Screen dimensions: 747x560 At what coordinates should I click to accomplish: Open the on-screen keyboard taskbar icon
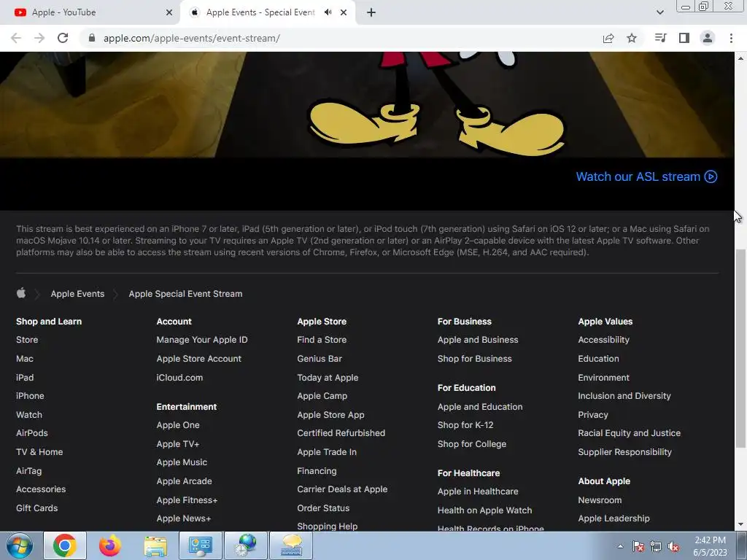(x=291, y=545)
